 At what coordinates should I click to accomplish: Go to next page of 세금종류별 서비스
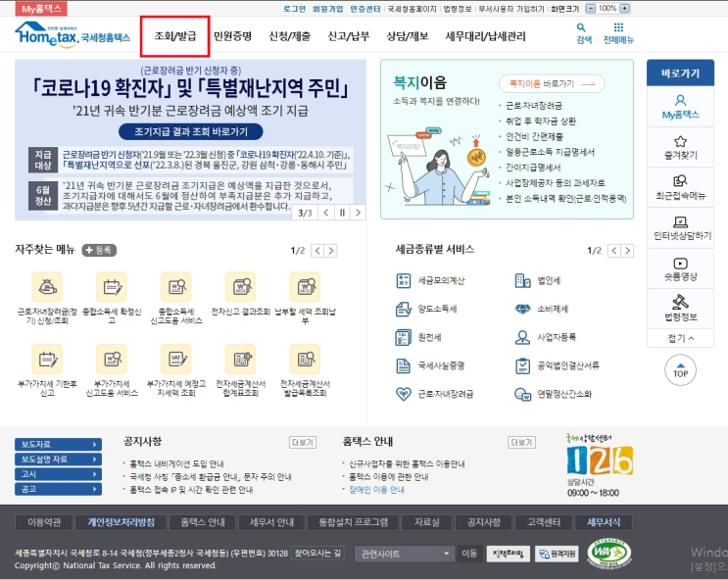[627, 251]
